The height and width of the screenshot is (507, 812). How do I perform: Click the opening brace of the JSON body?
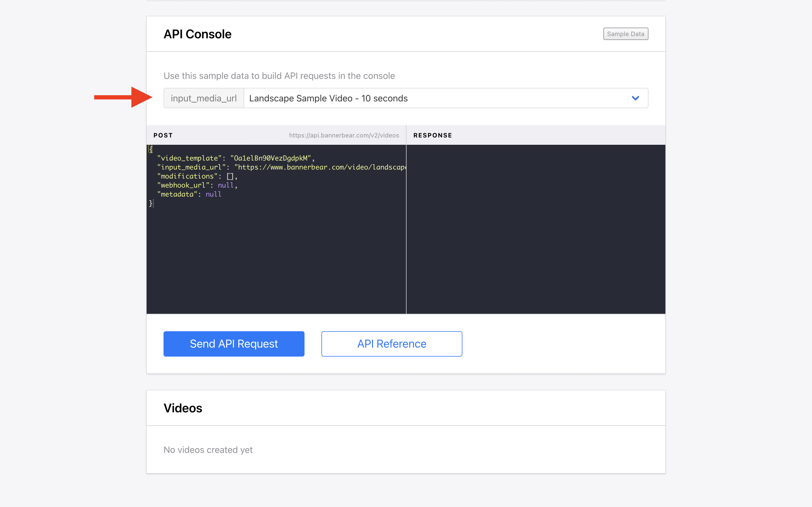click(x=151, y=149)
